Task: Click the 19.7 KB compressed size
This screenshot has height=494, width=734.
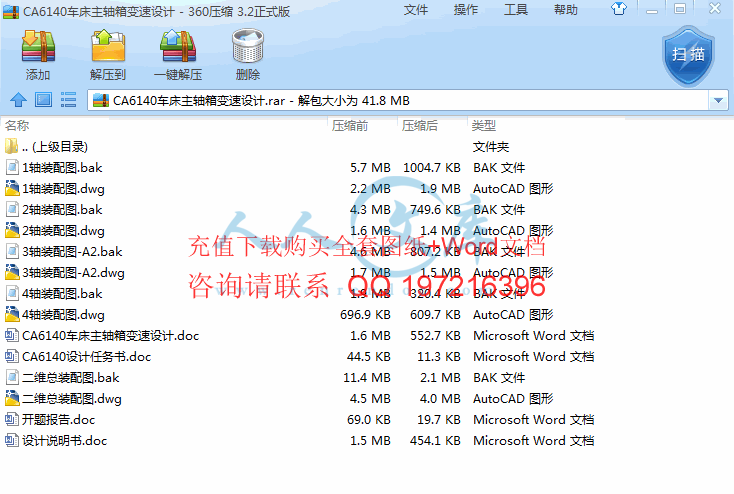Action: [439, 420]
